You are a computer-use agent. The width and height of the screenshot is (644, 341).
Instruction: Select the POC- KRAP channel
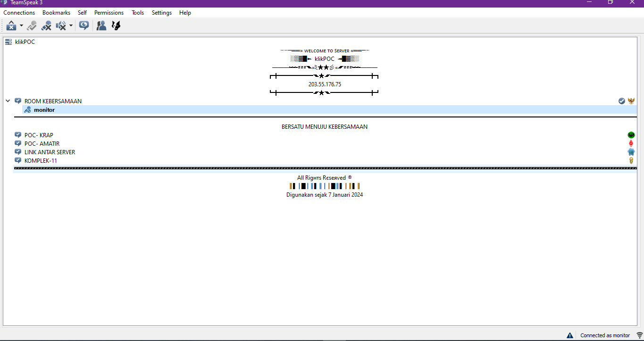coord(39,135)
